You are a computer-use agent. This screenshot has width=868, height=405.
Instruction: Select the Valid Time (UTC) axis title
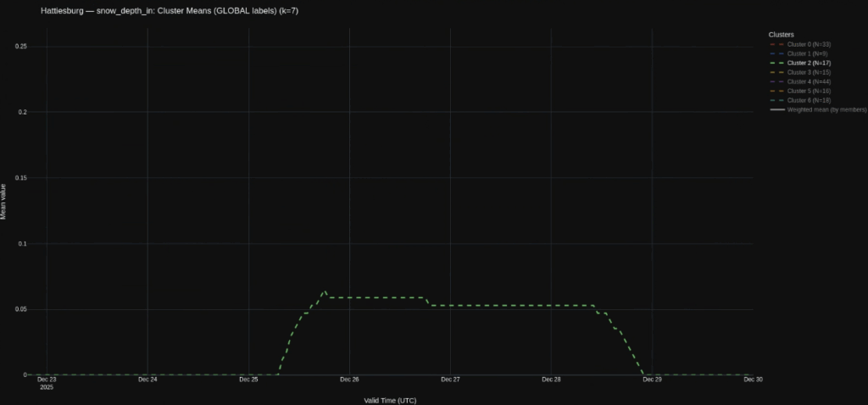[390, 400]
